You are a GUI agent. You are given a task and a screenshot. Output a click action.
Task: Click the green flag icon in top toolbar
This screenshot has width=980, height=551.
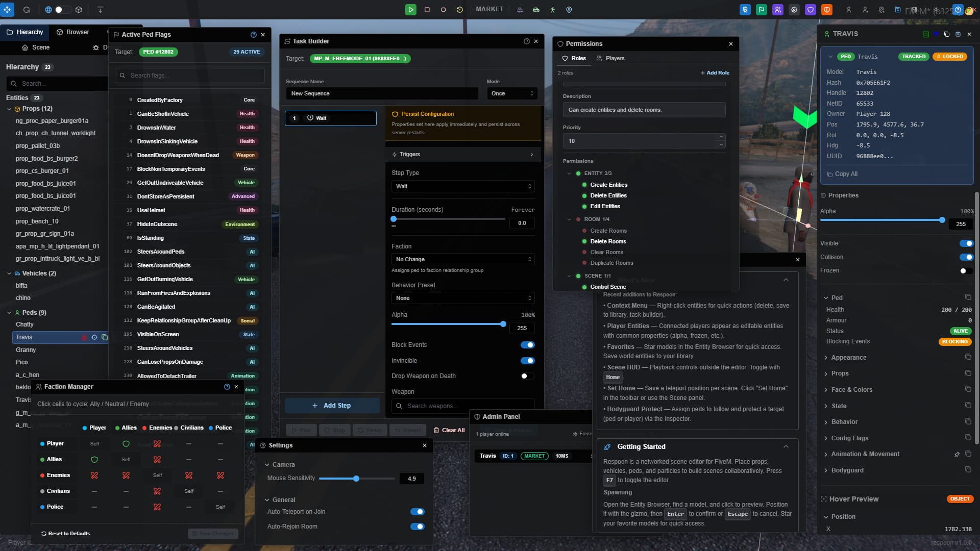pos(762,10)
